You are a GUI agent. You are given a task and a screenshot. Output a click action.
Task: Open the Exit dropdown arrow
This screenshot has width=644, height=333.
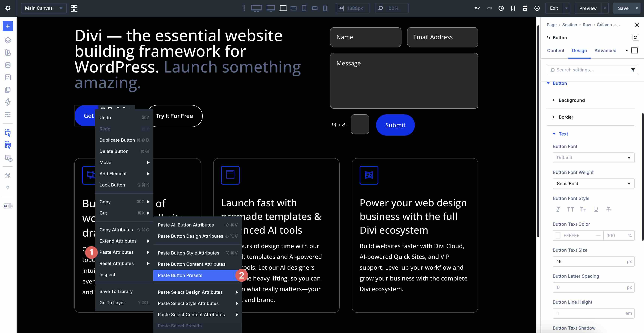[x=566, y=8]
